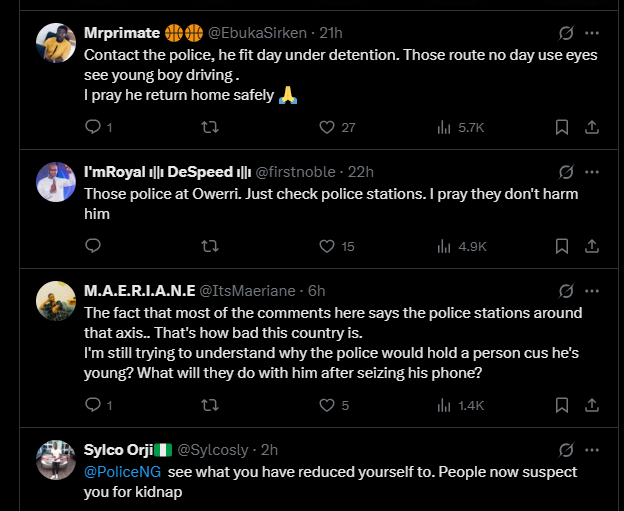This screenshot has height=511, width=624.
Task: Repost Mrprimate's tweet
Action: pos(209,127)
